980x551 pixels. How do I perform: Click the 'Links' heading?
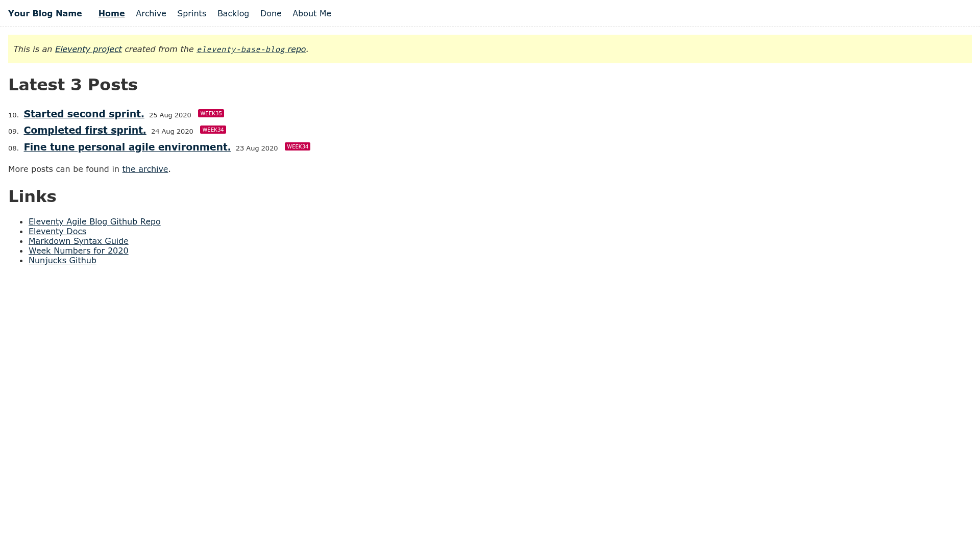click(x=32, y=196)
